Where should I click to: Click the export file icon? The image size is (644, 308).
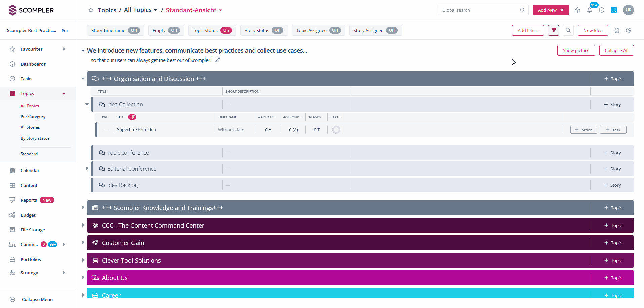coord(616,30)
